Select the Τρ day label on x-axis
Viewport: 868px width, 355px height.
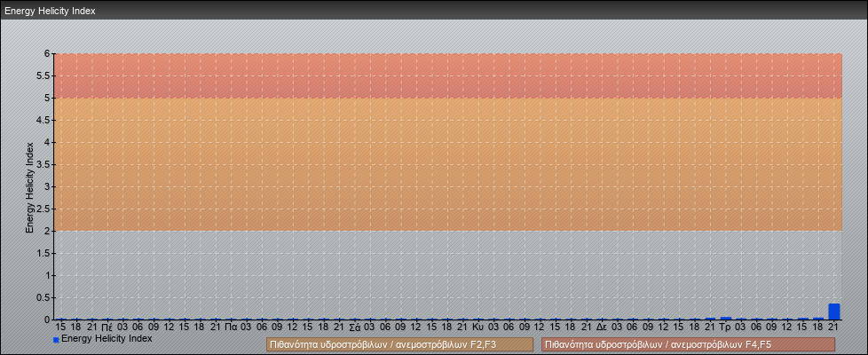point(725,327)
